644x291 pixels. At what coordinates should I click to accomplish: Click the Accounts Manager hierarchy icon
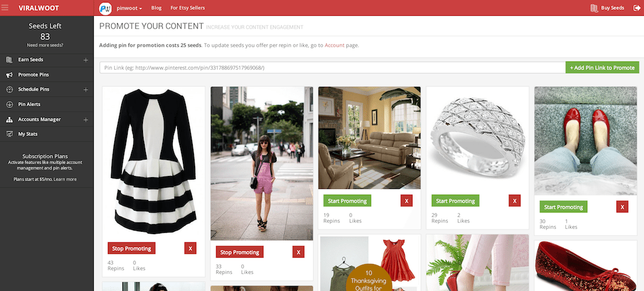point(9,120)
